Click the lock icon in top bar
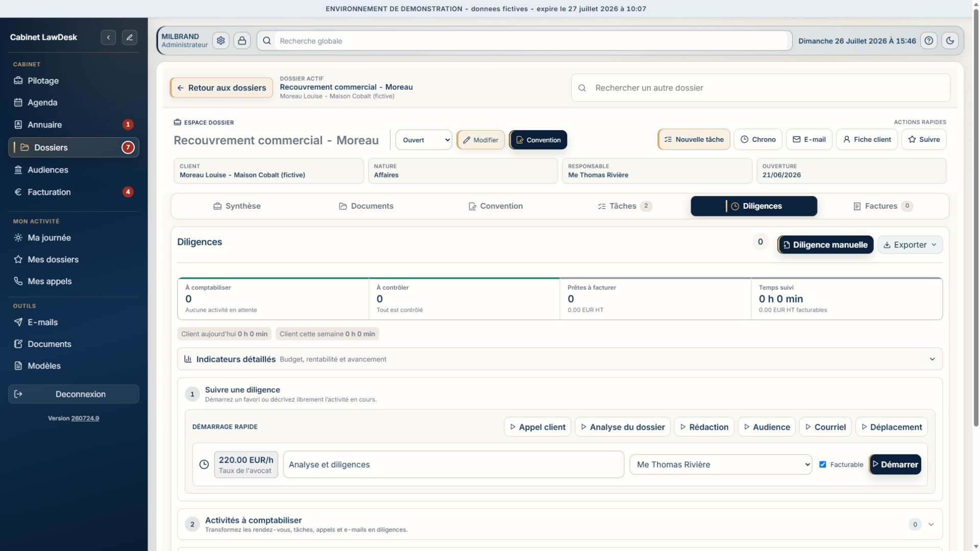The width and height of the screenshot is (980, 551). (242, 41)
